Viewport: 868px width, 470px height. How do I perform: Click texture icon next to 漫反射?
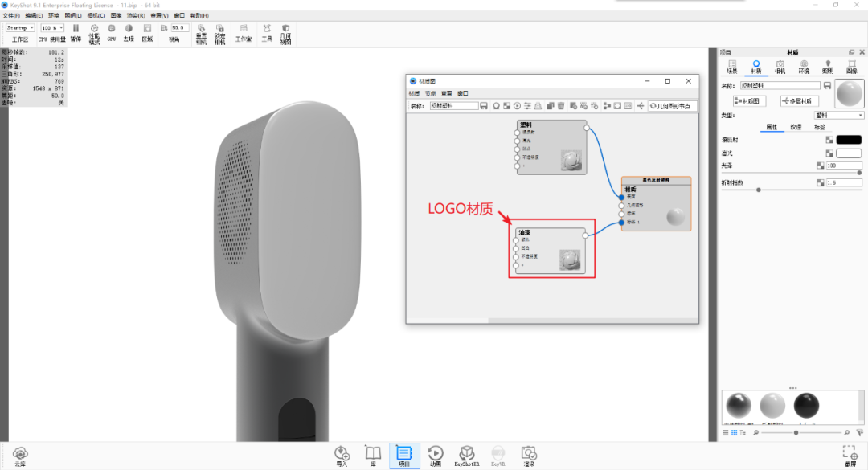click(x=829, y=140)
